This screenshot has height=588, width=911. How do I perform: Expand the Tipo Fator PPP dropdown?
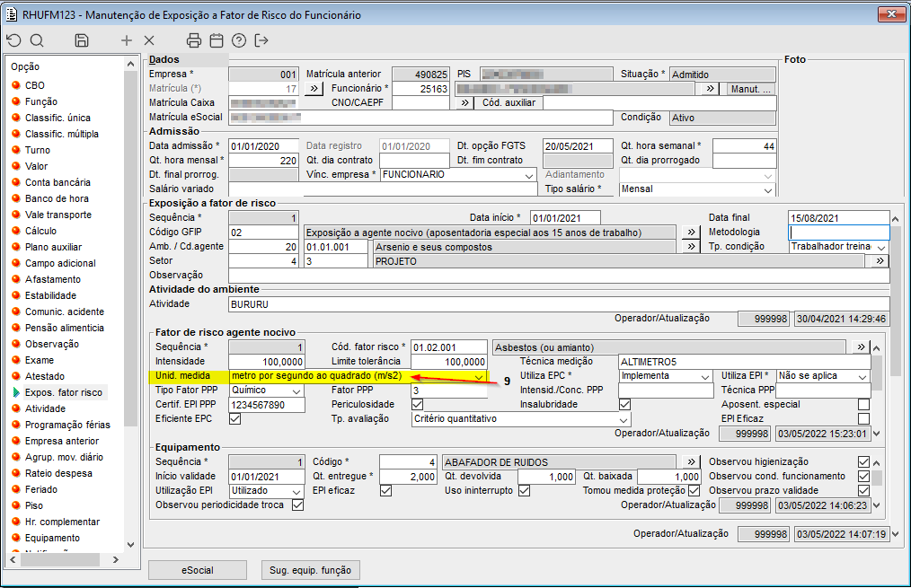tap(297, 391)
